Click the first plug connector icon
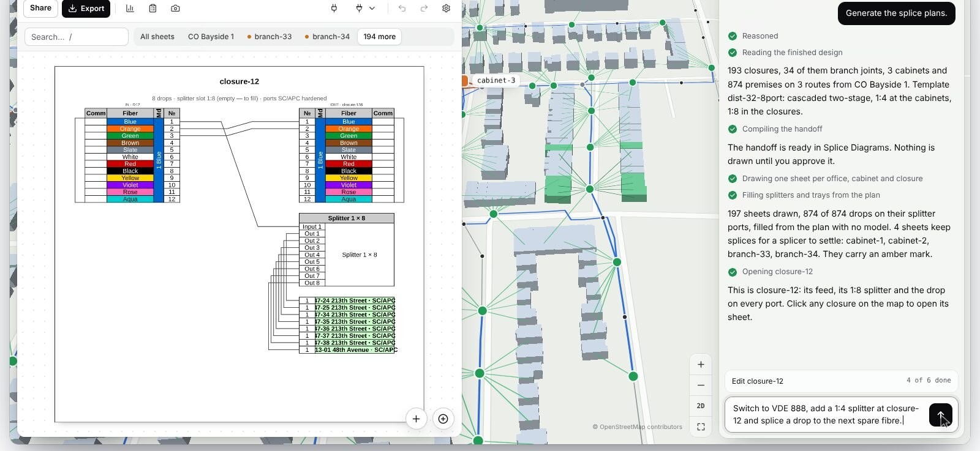 coord(334,9)
